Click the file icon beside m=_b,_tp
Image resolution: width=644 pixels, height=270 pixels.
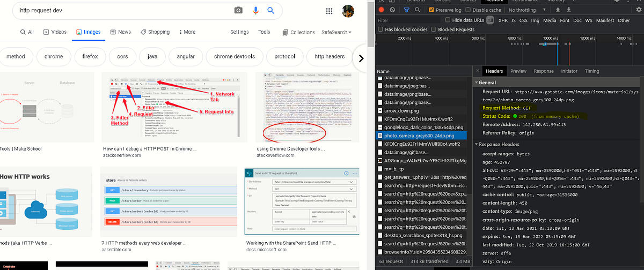pyautogui.click(x=379, y=169)
